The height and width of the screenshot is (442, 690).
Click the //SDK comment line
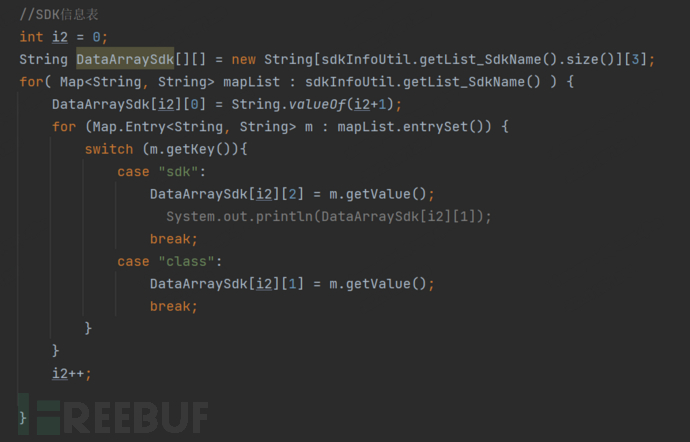[59, 15]
